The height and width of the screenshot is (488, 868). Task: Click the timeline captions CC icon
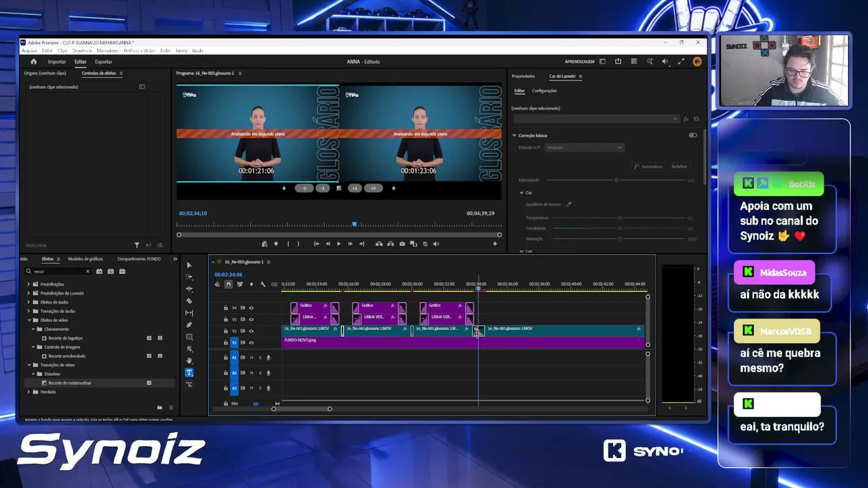click(x=274, y=284)
